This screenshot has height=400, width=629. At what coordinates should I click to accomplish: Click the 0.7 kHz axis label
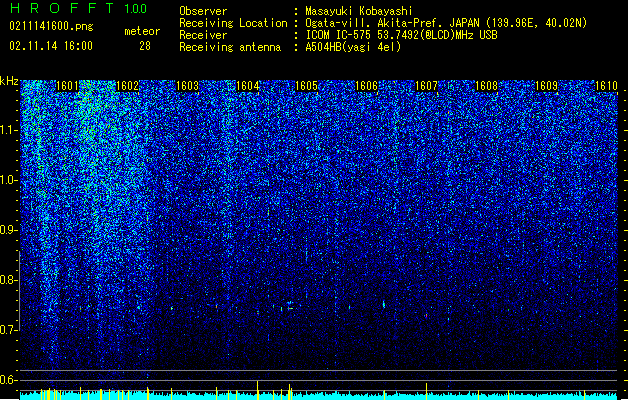(8, 330)
